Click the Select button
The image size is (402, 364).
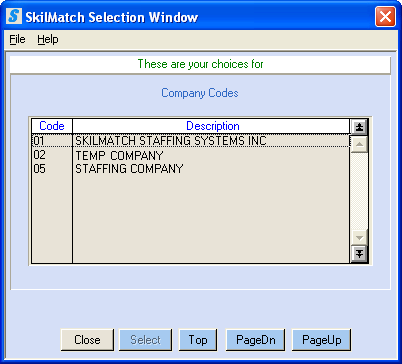tap(145, 340)
